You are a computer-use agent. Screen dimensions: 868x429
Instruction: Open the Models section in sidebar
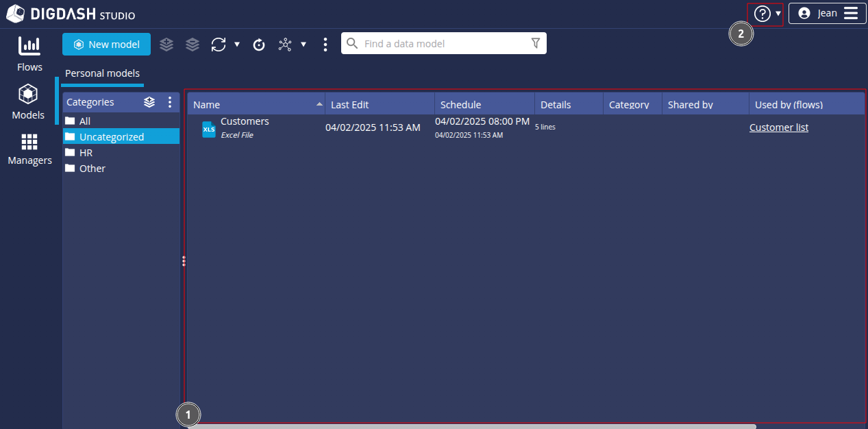click(28, 101)
